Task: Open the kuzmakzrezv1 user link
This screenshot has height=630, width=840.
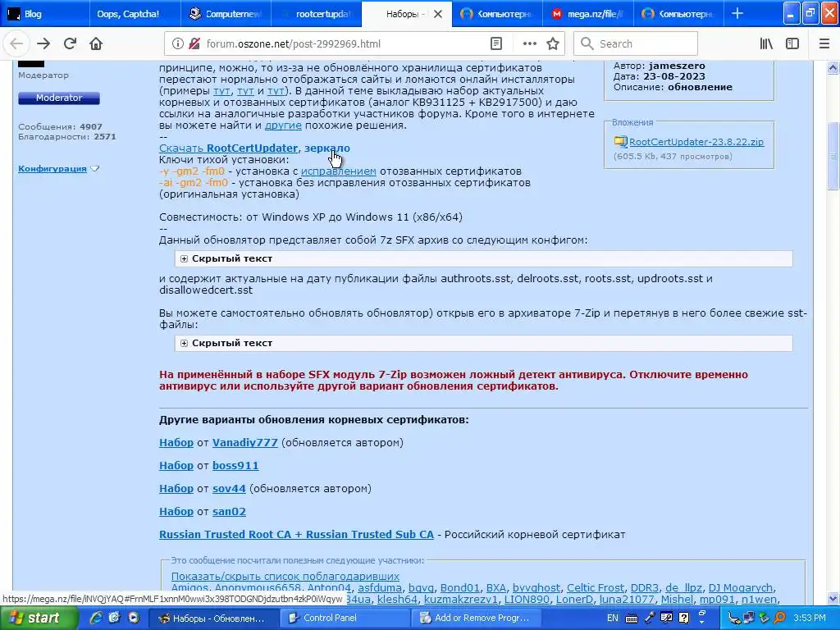Action: [461, 600]
